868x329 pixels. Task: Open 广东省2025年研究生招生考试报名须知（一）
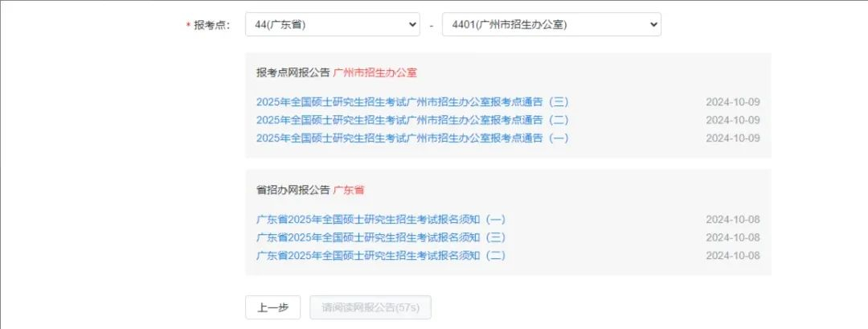(381, 220)
